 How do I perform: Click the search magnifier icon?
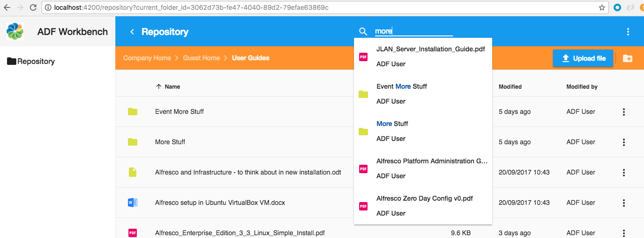tap(363, 32)
